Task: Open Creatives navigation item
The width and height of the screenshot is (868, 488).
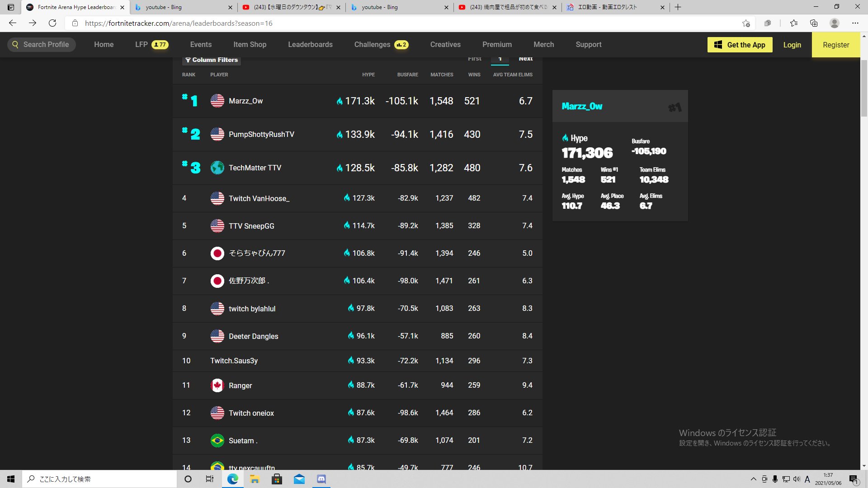Action: tap(445, 44)
